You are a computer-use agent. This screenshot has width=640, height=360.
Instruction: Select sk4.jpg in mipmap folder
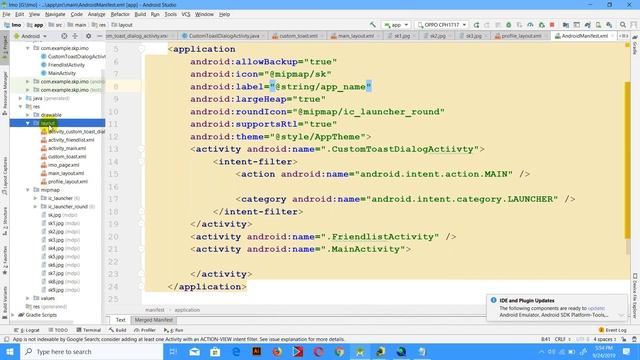(56, 248)
